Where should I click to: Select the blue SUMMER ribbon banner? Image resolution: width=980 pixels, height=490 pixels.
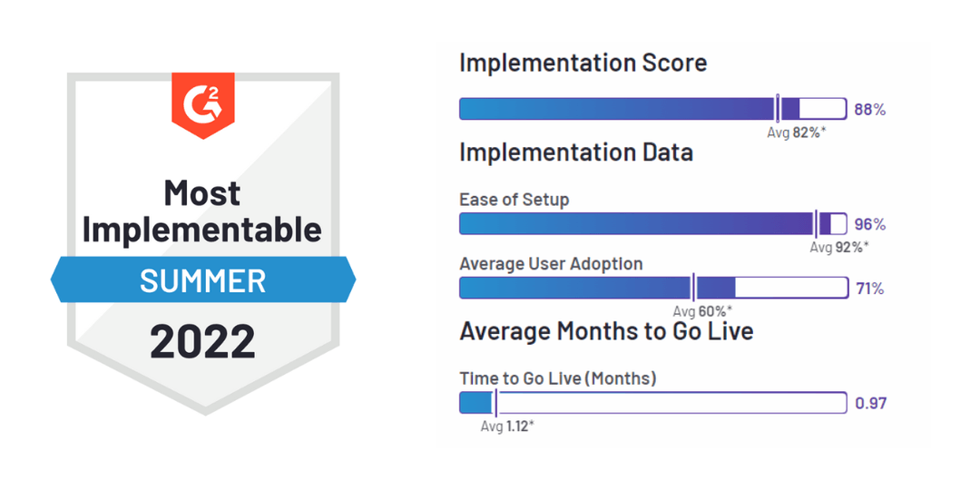point(203,280)
